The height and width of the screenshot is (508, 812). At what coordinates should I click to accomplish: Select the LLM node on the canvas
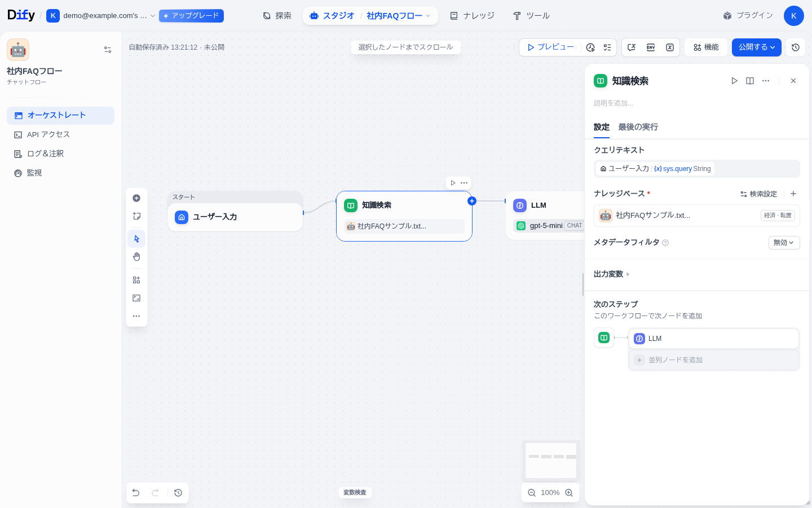(x=545, y=216)
